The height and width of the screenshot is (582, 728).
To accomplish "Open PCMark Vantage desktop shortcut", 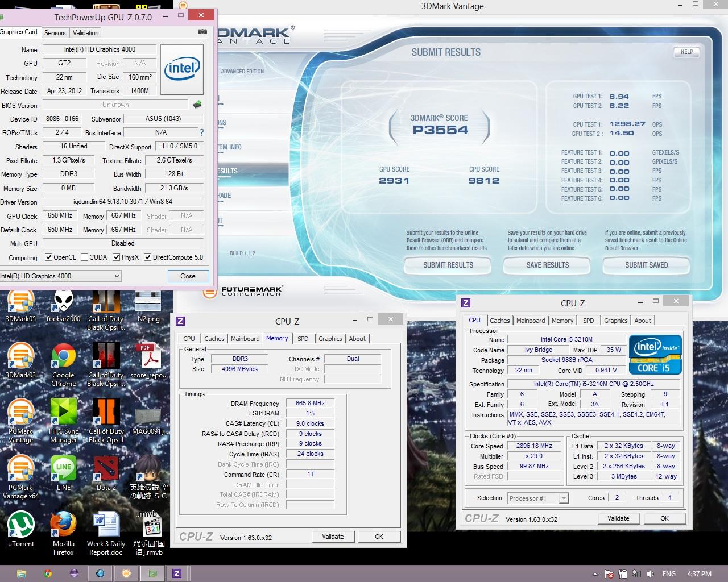I will tap(20, 421).
